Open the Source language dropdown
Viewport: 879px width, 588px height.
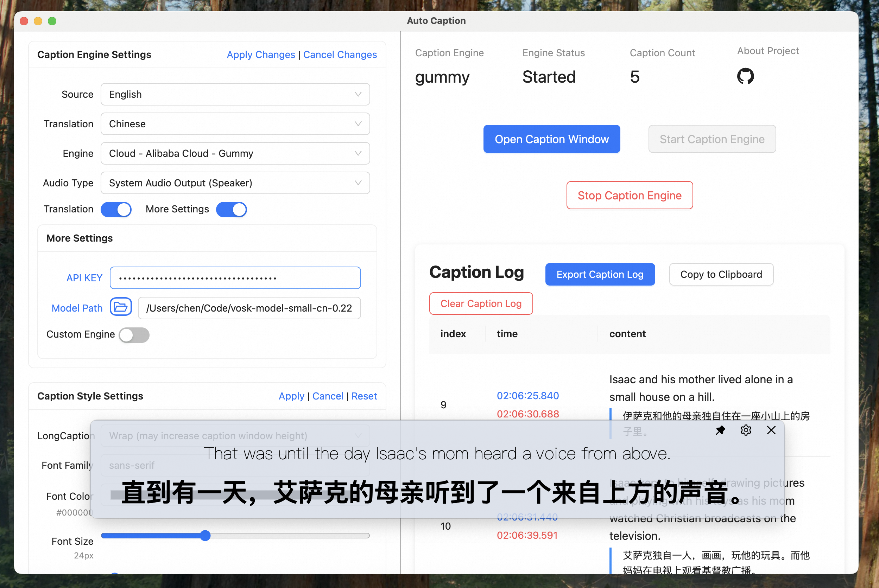point(235,94)
